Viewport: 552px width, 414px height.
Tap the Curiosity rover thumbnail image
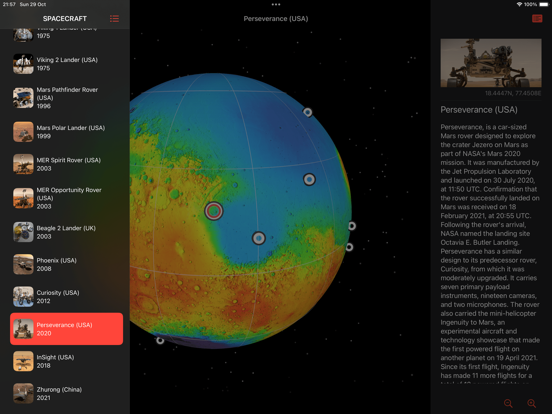click(23, 296)
